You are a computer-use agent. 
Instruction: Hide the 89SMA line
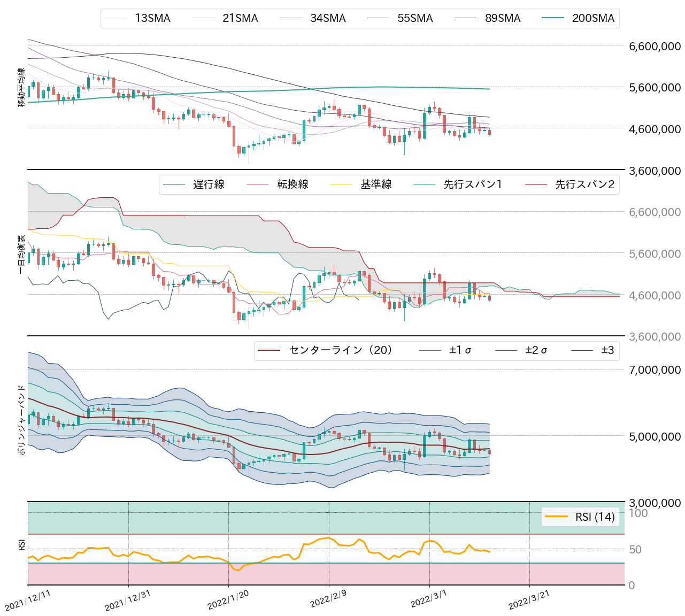tap(502, 18)
